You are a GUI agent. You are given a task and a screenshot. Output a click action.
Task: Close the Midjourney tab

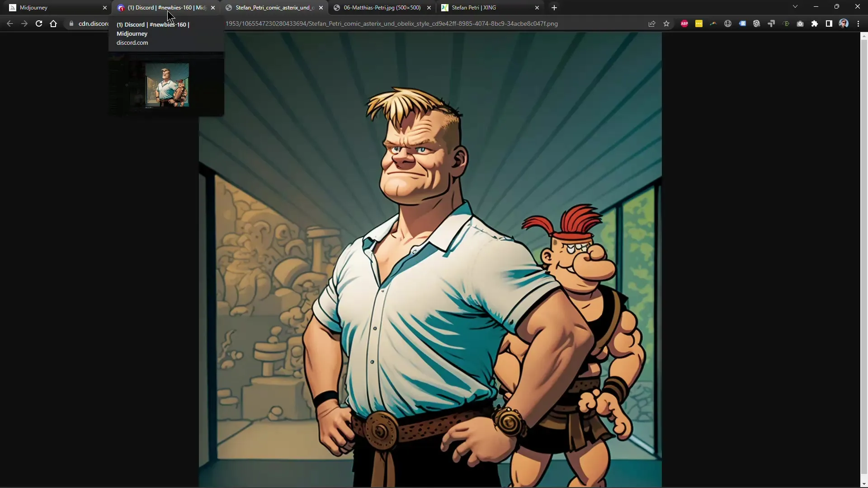[105, 8]
